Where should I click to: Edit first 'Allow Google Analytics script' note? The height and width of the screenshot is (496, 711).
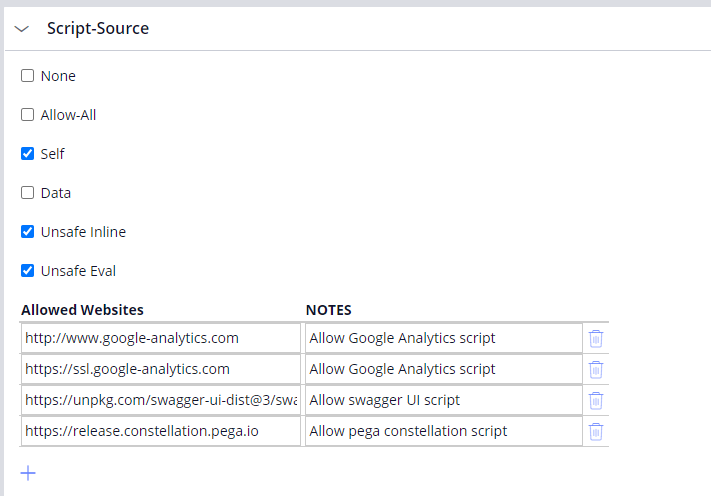[443, 338]
